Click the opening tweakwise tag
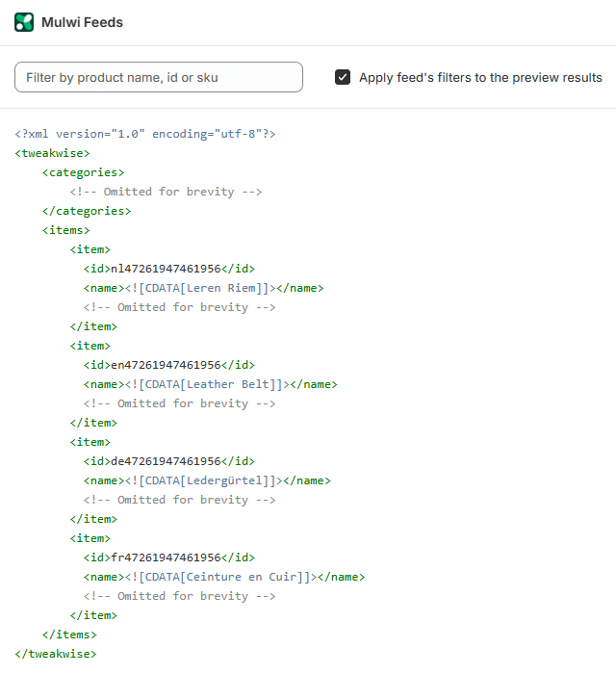Viewport: 616px width, 674px height. click(x=53, y=153)
